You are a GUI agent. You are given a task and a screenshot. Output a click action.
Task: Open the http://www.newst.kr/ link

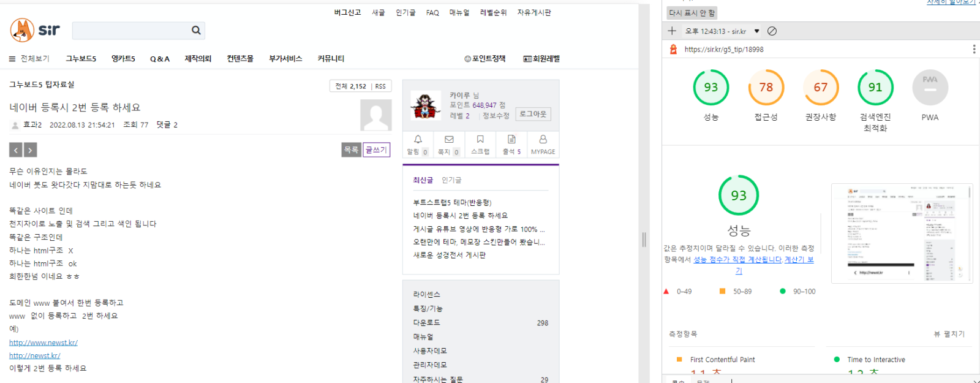click(x=43, y=343)
